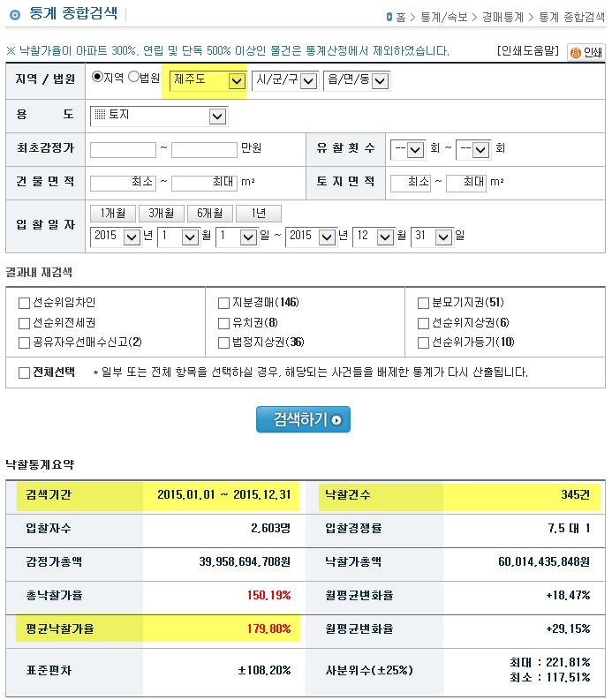This screenshot has width=612, height=700.
Task: Open the 인쇄도움말 print help link
Action: click(527, 52)
